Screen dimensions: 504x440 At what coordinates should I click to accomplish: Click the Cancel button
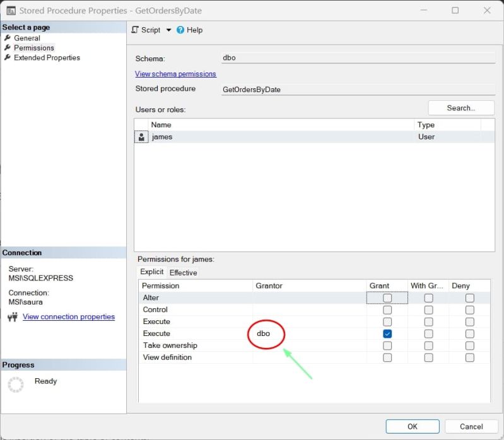pyautogui.click(x=471, y=427)
